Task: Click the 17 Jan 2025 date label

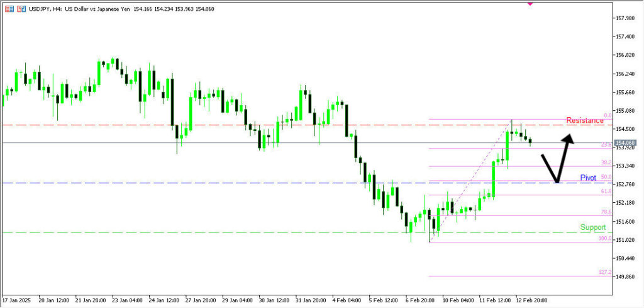Action: (17, 300)
